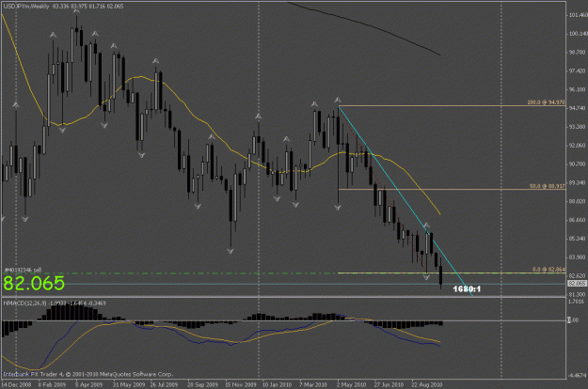Select the 8 Feb 2009 date label

click(52, 384)
